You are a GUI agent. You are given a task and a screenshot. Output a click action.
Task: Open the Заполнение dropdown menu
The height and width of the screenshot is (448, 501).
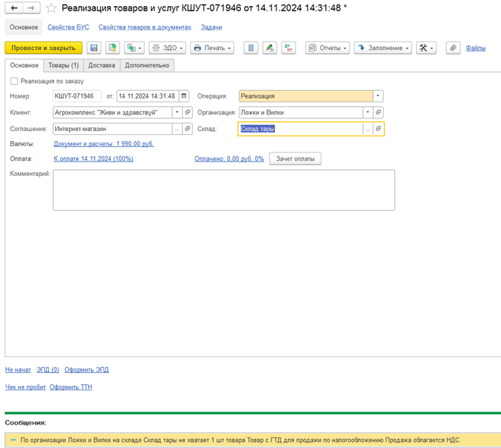(383, 48)
